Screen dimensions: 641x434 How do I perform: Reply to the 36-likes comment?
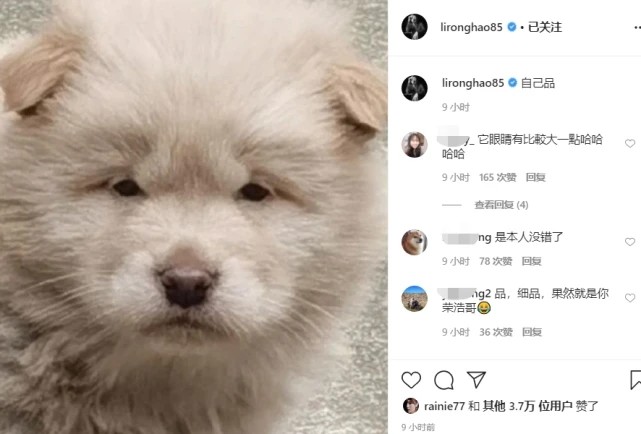[532, 332]
